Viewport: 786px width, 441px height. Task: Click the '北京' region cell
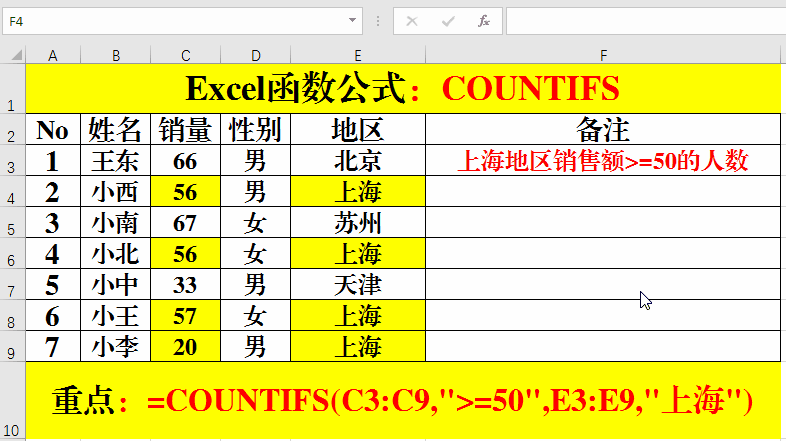point(358,160)
